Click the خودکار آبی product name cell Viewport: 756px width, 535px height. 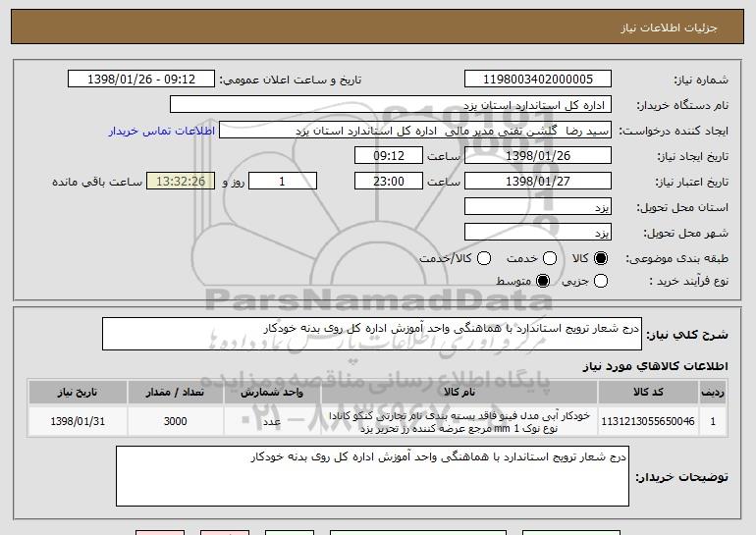click(459, 422)
